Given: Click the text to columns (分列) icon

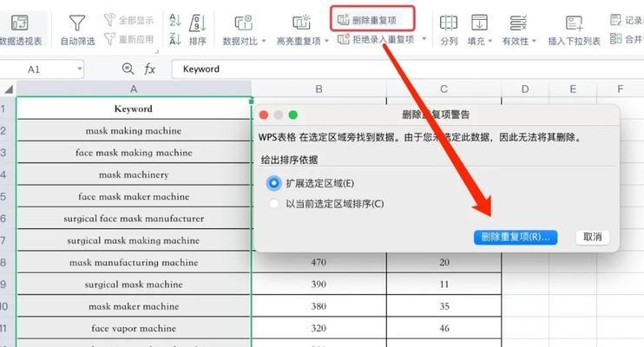Looking at the screenshot, I should point(449,23).
